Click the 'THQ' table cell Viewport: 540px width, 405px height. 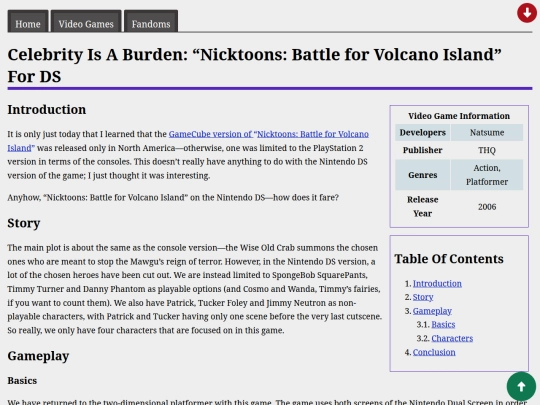click(487, 150)
